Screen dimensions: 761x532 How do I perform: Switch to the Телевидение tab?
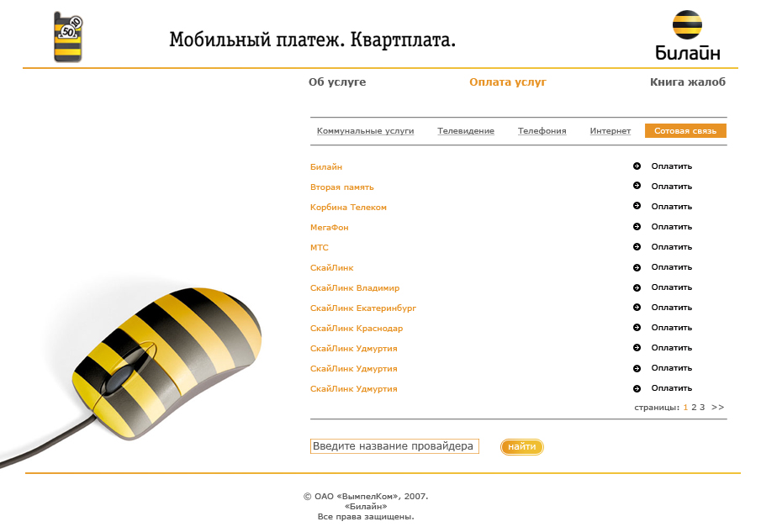pyautogui.click(x=465, y=131)
